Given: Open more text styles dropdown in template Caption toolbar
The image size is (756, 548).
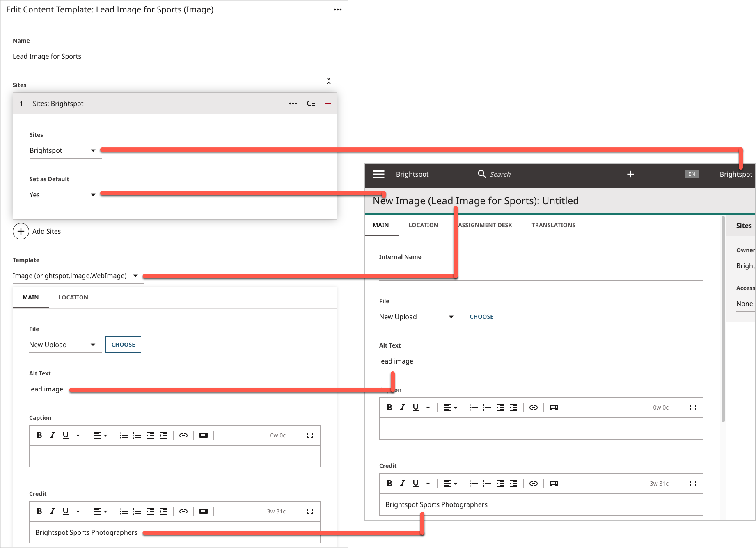Looking at the screenshot, I should [x=78, y=435].
